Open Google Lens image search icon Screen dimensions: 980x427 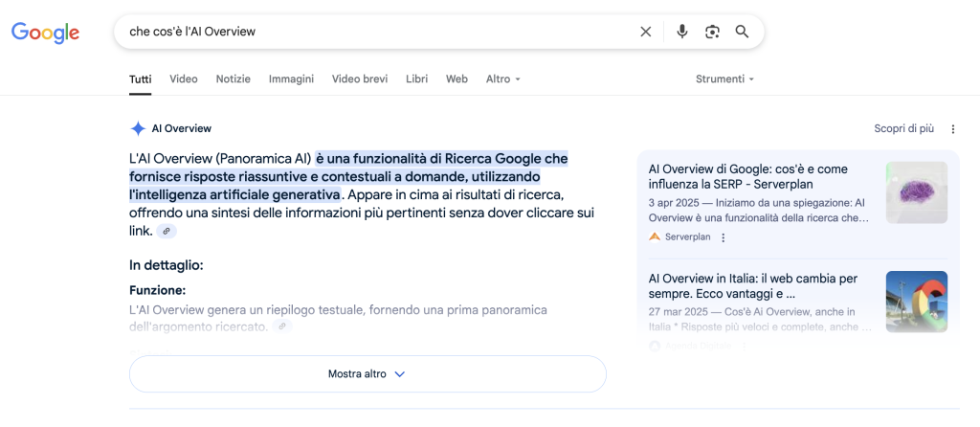pos(712,32)
